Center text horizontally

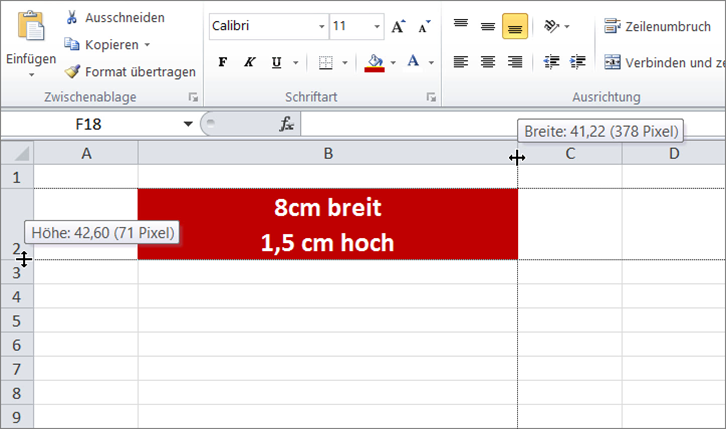(x=488, y=62)
